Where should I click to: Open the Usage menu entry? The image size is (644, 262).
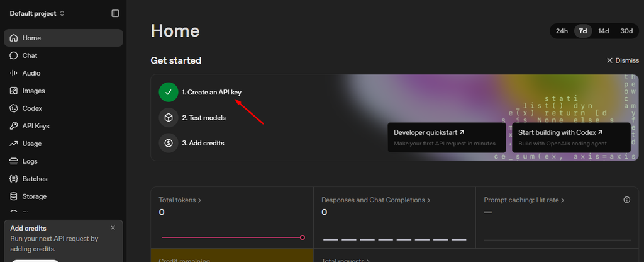32,144
